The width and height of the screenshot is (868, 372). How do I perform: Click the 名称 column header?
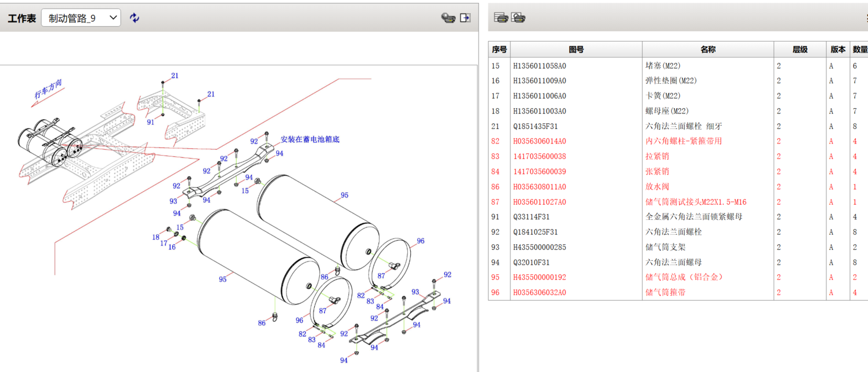[708, 50]
